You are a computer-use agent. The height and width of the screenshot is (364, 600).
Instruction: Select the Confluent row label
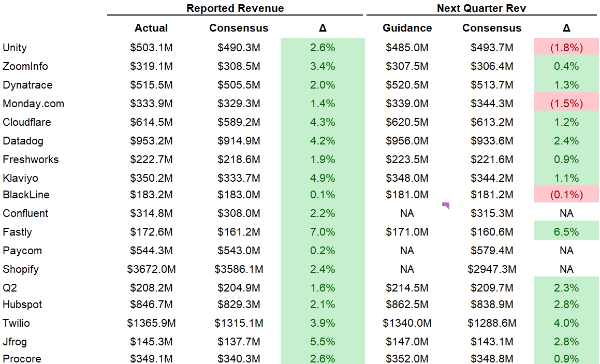click(x=25, y=213)
